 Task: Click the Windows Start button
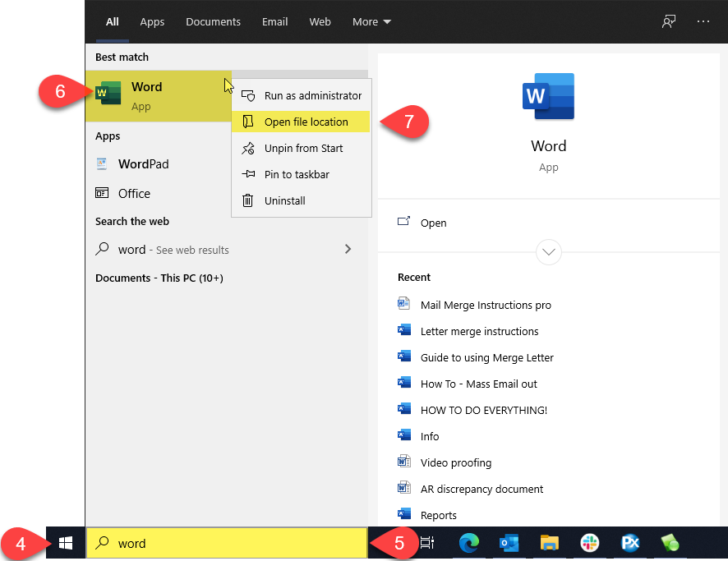66,543
